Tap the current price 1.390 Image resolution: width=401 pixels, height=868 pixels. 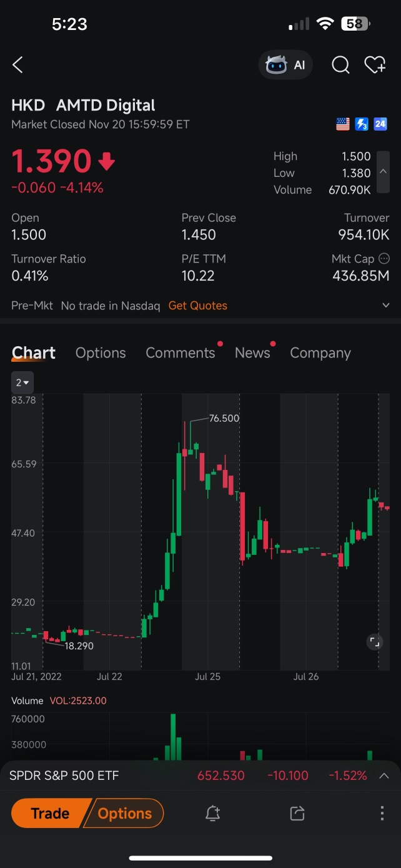(51, 161)
